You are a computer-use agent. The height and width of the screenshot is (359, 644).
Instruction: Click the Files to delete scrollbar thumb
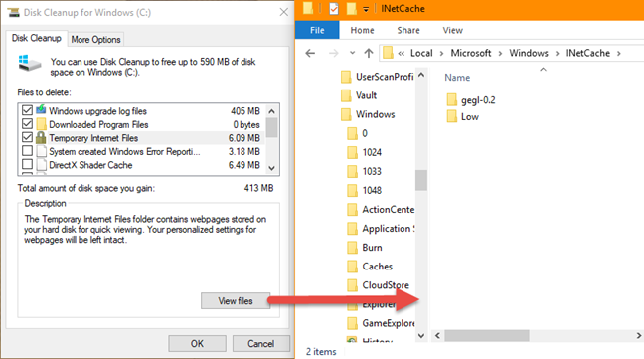(x=271, y=127)
